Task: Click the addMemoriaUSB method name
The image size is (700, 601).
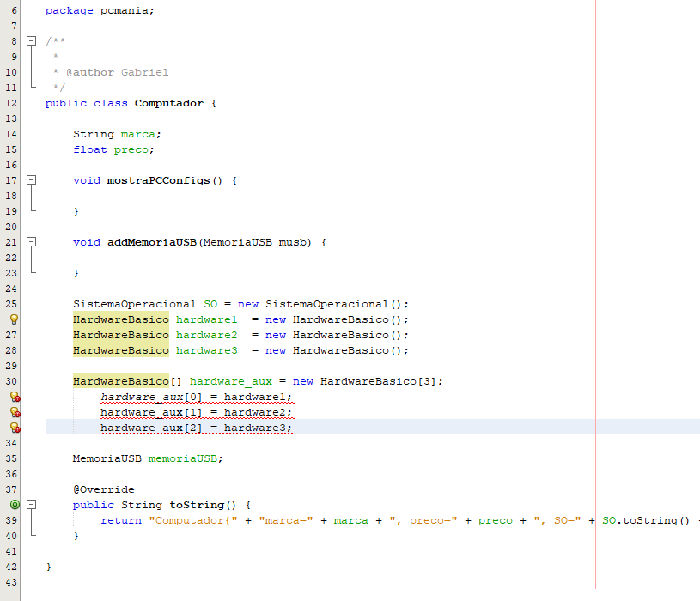Action: point(152,242)
